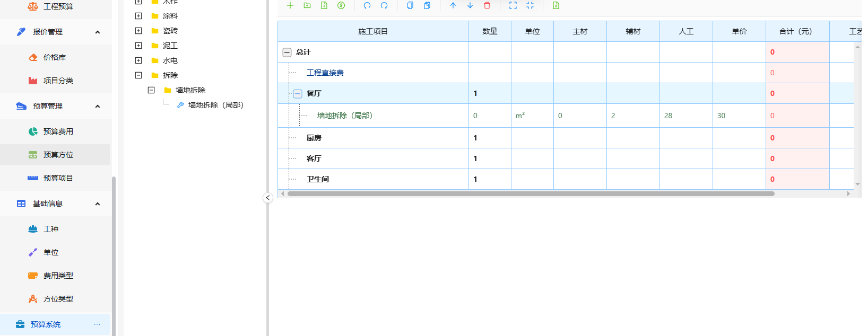Collapse the 报价管理 menu section
868x336 pixels.
[98, 32]
